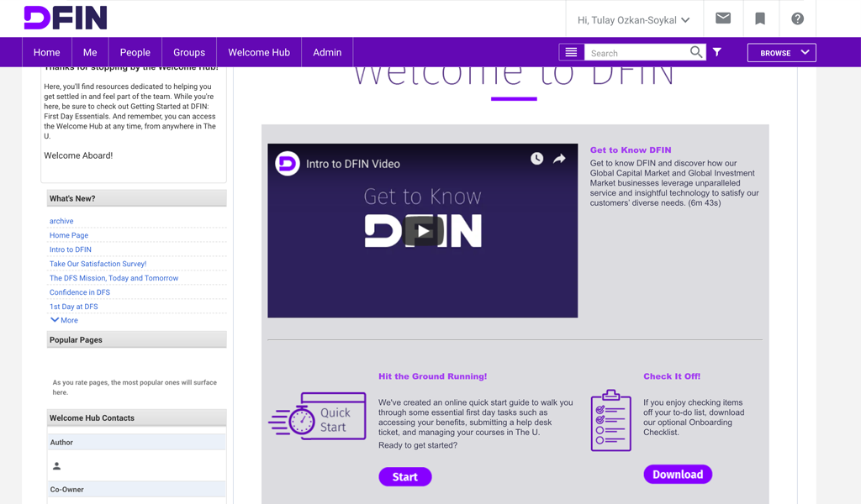Click the search magnifier icon

click(x=695, y=52)
